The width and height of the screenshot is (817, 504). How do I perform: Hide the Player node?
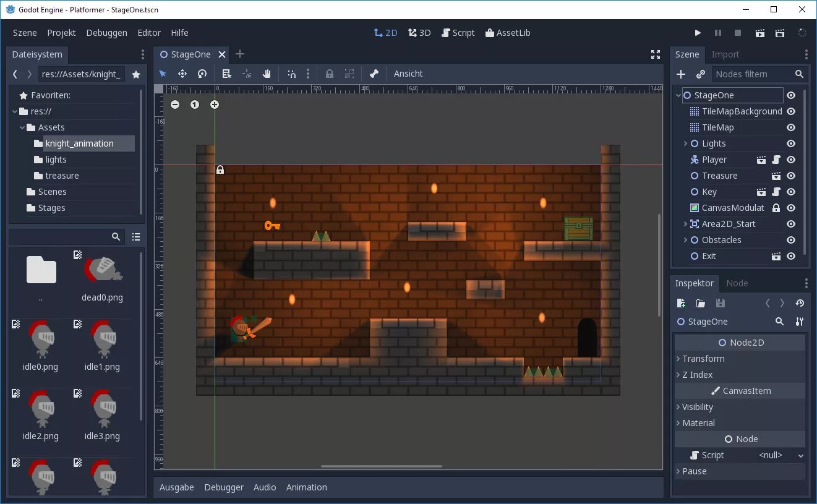click(x=790, y=160)
